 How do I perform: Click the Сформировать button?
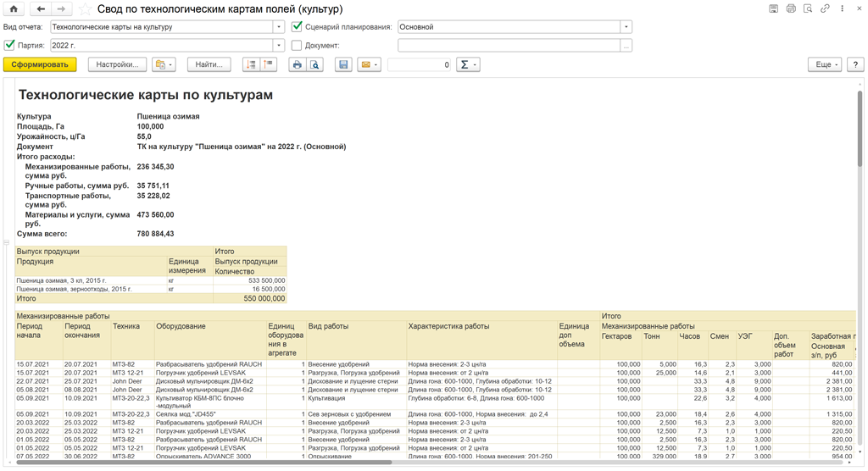point(40,64)
